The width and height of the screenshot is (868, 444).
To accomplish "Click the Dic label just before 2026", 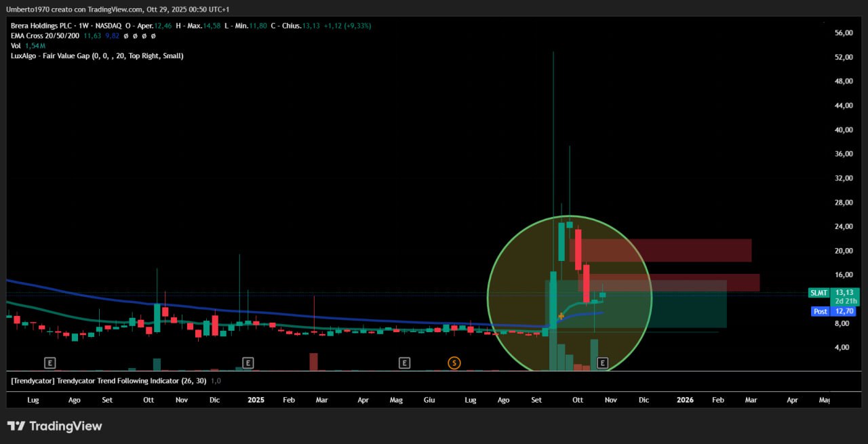I will [644, 400].
